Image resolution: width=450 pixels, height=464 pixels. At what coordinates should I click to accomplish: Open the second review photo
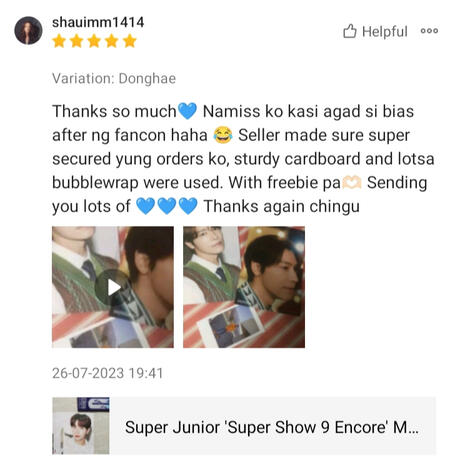click(244, 287)
